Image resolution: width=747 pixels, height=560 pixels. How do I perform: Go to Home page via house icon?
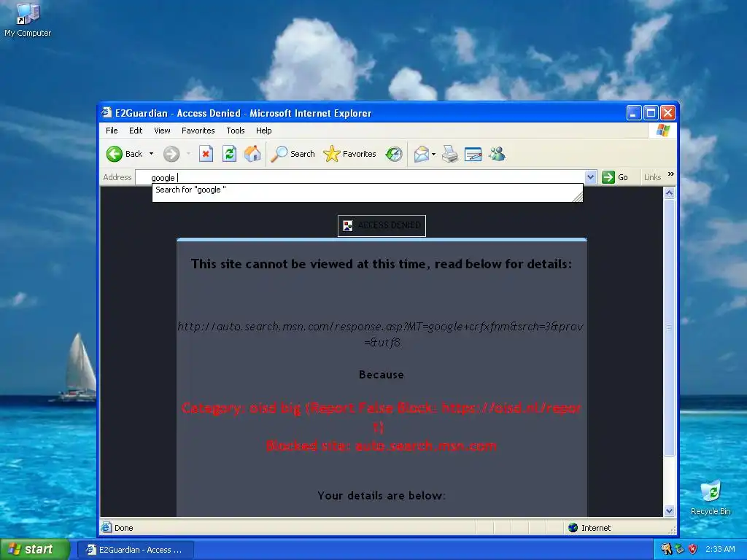point(252,154)
